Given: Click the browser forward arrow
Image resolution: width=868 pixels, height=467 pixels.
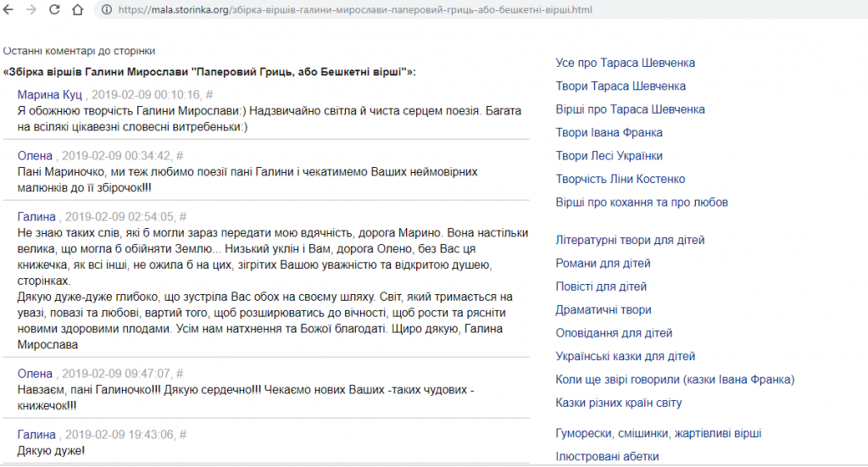Looking at the screenshot, I should pos(31,9).
